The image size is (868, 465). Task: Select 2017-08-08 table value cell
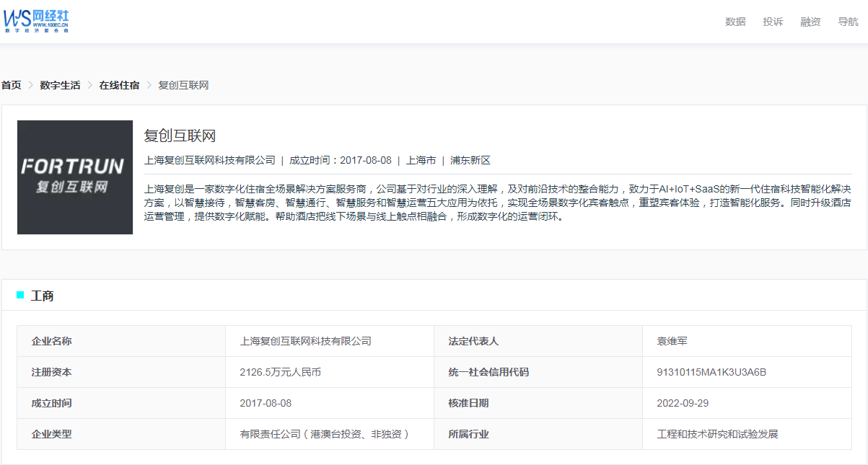330,403
